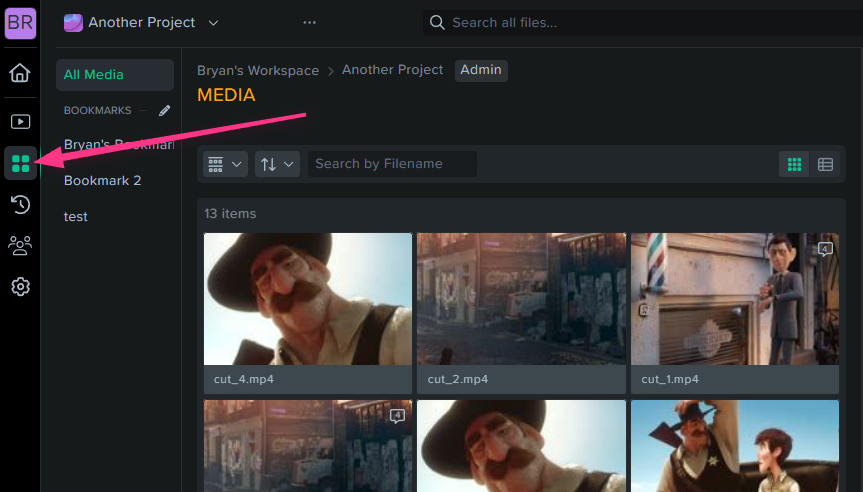Click the Admin role badge
Image resolution: width=863 pixels, height=492 pixels.
[x=481, y=70]
